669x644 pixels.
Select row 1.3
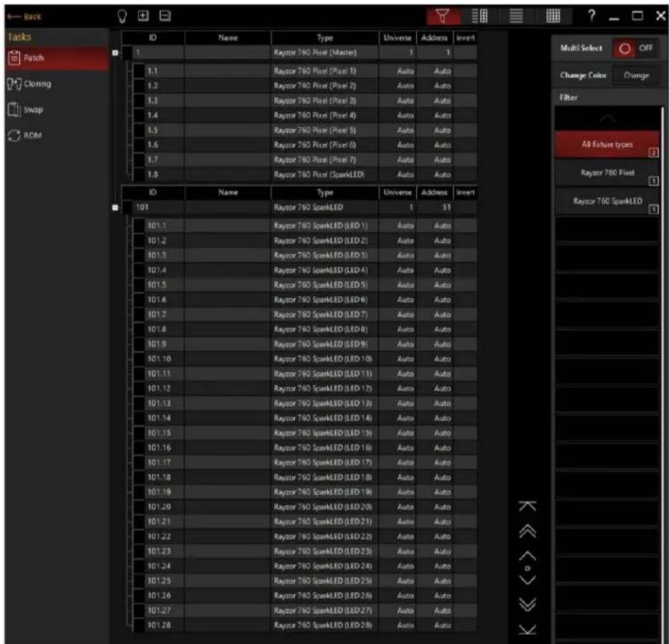[304, 100]
